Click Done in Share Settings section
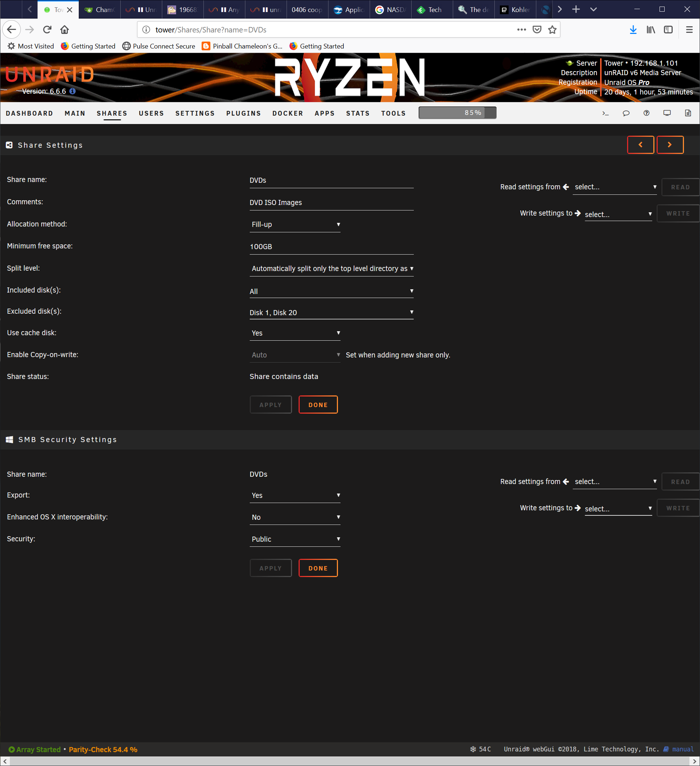 318,405
